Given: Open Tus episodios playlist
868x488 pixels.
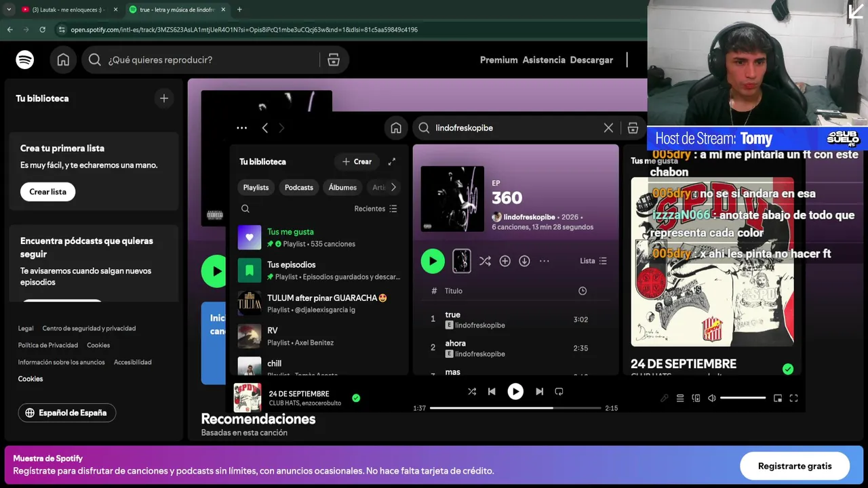Looking at the screenshot, I should pyautogui.click(x=319, y=270).
